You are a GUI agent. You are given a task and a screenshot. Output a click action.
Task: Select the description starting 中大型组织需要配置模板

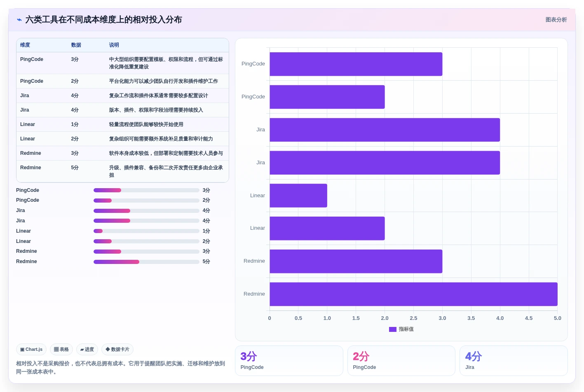click(x=166, y=63)
